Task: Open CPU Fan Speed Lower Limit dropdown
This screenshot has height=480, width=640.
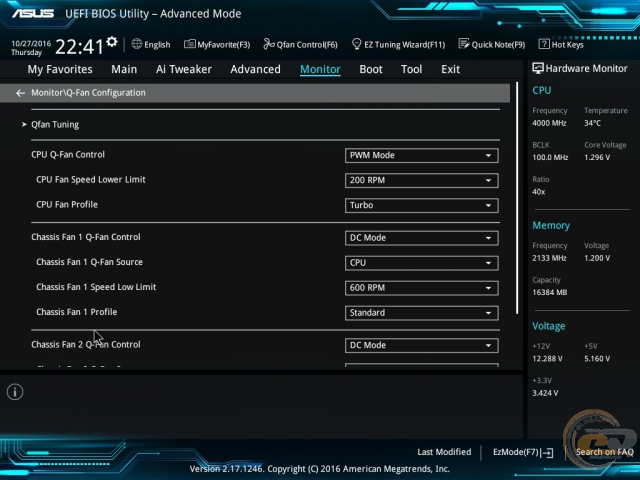Action: coord(422,180)
